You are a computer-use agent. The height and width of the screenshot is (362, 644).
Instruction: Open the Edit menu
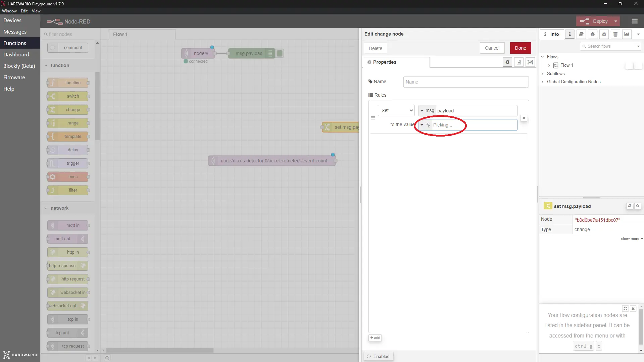pyautogui.click(x=24, y=11)
